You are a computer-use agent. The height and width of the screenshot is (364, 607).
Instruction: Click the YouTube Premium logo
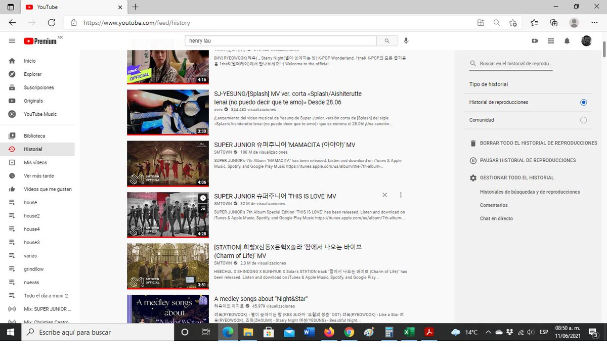pyautogui.click(x=40, y=41)
